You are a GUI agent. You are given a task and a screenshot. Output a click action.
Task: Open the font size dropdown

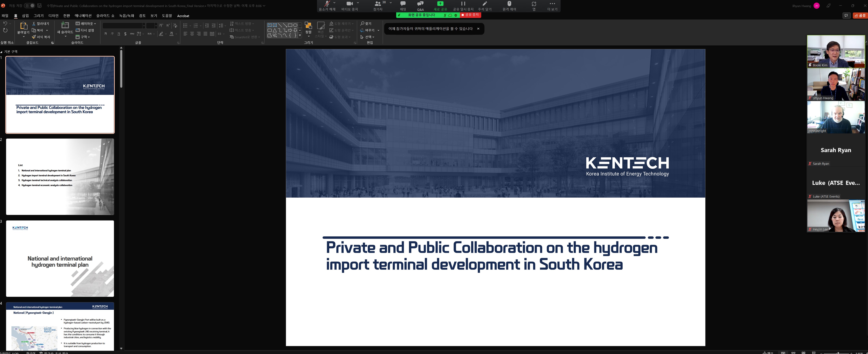156,26
